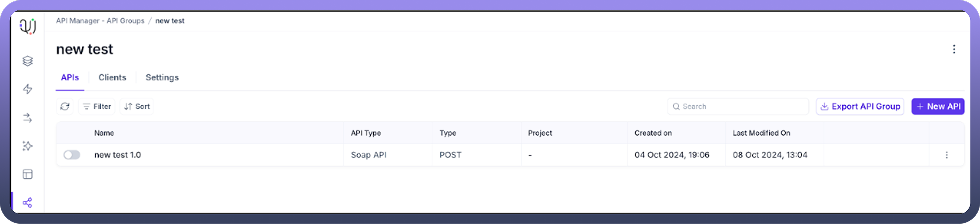Image resolution: width=980 pixels, height=224 pixels.
Task: Open the sparkle stars sidebar icon
Action: coord(28,146)
